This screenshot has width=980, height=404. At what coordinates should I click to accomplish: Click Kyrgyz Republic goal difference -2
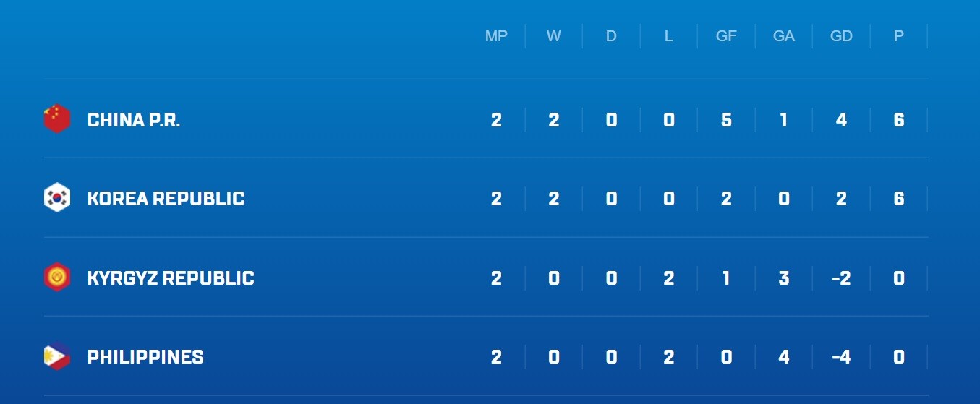pyautogui.click(x=841, y=278)
